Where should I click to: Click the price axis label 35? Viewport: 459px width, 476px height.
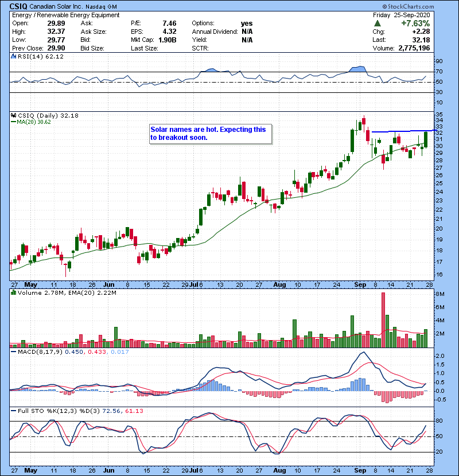pos(439,115)
